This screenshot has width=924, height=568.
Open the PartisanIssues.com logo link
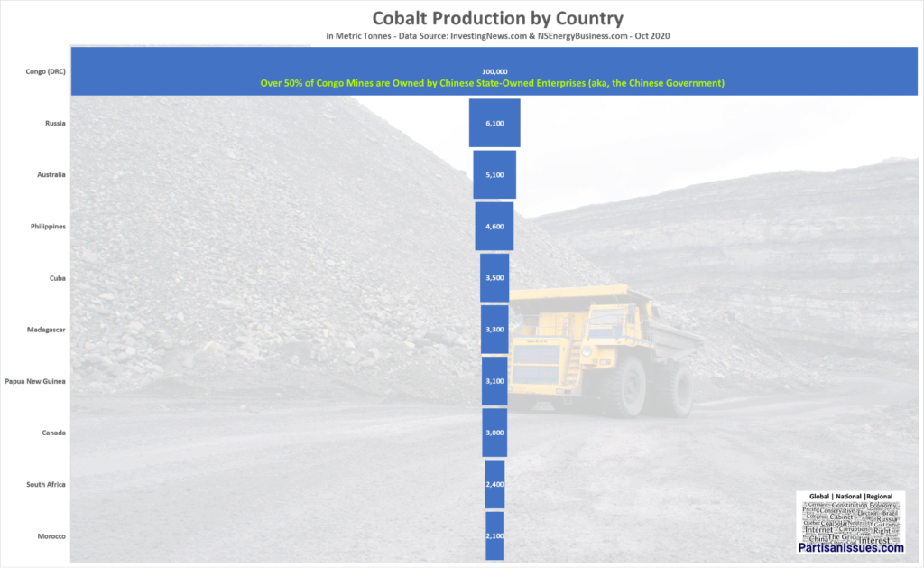(x=851, y=548)
